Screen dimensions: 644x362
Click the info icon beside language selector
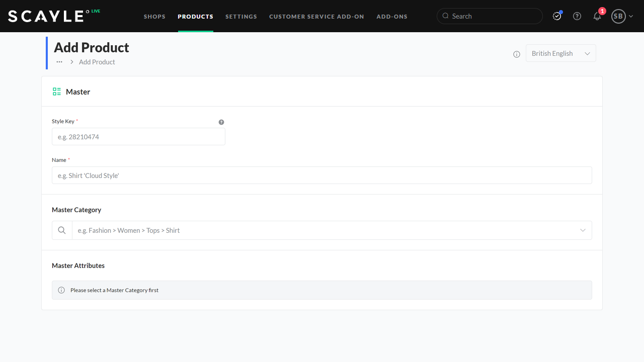517,54
